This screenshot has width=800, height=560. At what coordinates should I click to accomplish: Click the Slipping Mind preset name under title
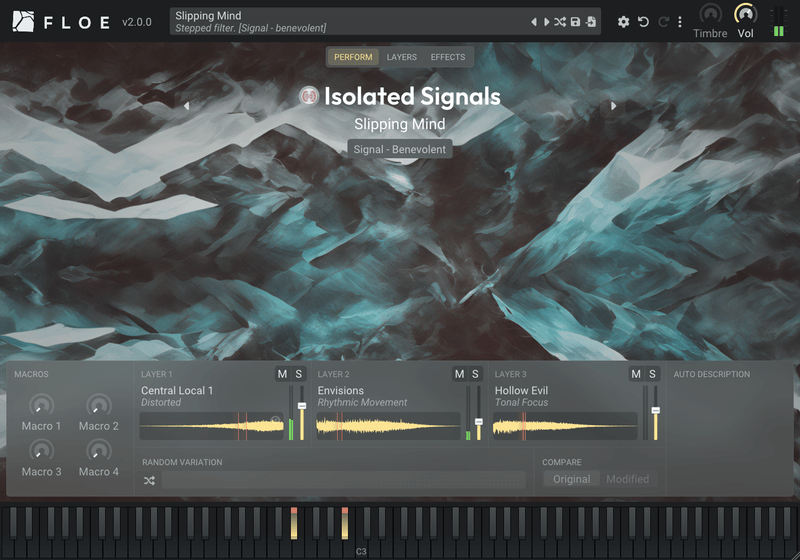coord(399,124)
